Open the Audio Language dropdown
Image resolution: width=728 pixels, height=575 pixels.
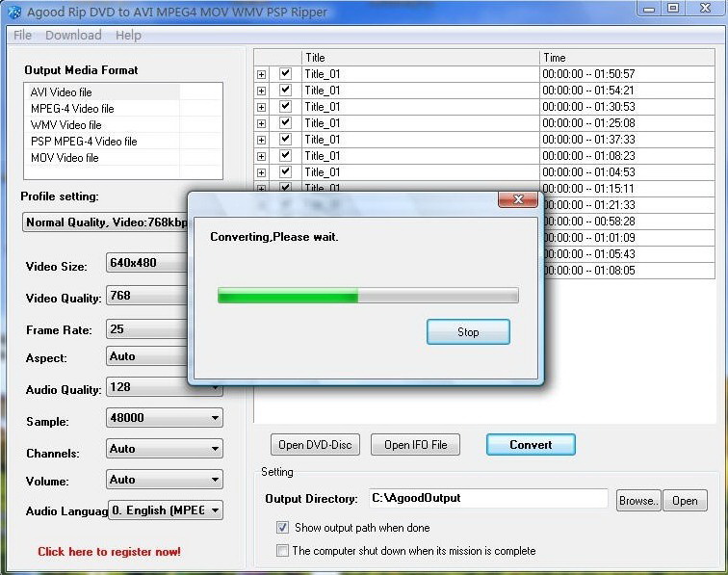pyautogui.click(x=166, y=510)
